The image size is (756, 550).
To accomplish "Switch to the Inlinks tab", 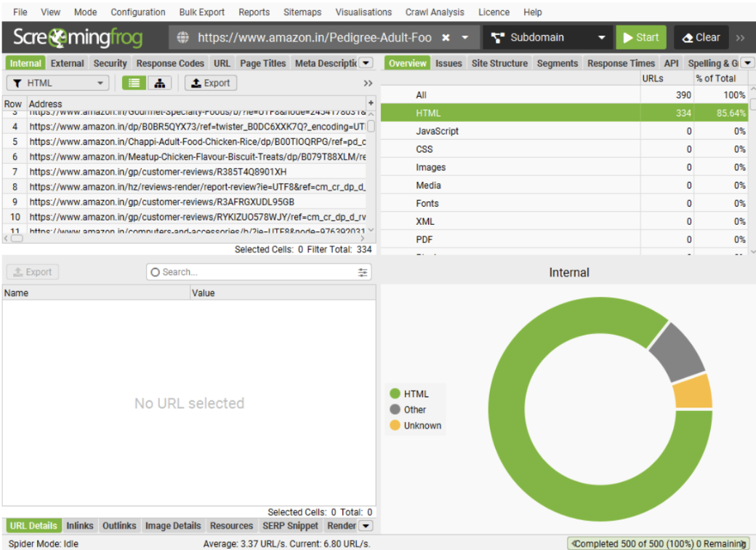I will 79,526.
